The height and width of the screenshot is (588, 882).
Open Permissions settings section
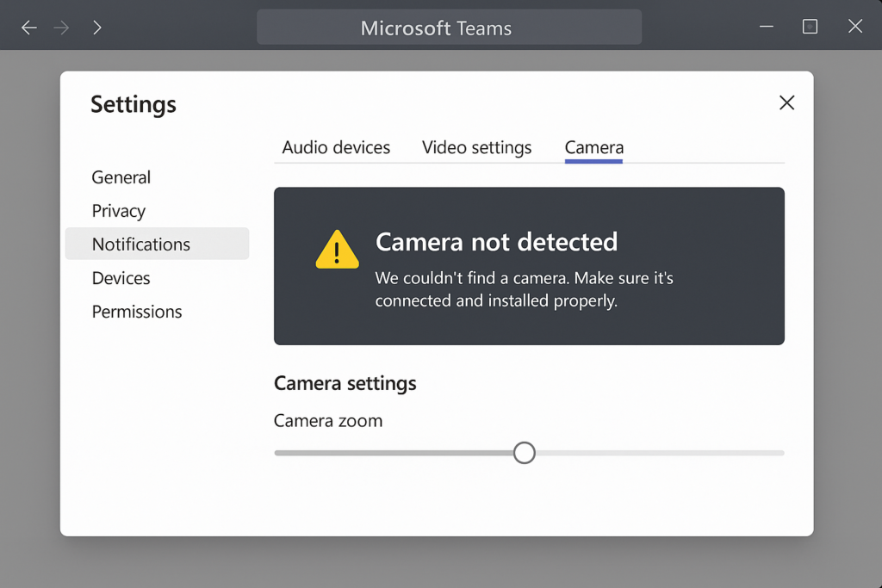[137, 312]
